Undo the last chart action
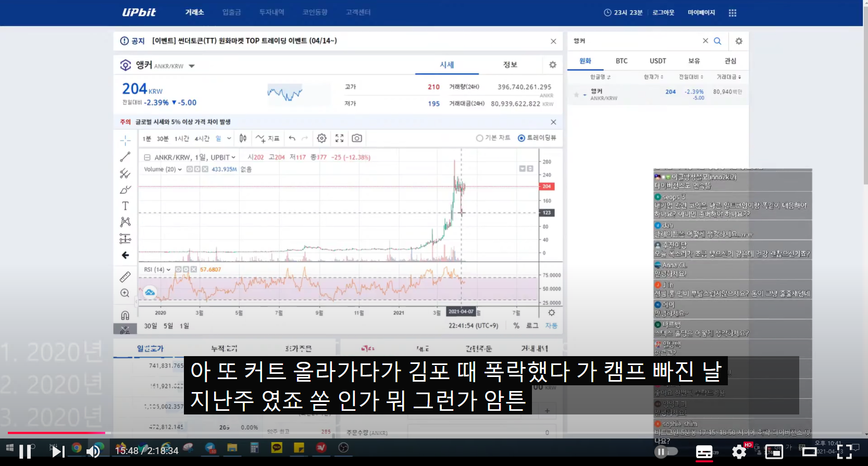 point(292,138)
